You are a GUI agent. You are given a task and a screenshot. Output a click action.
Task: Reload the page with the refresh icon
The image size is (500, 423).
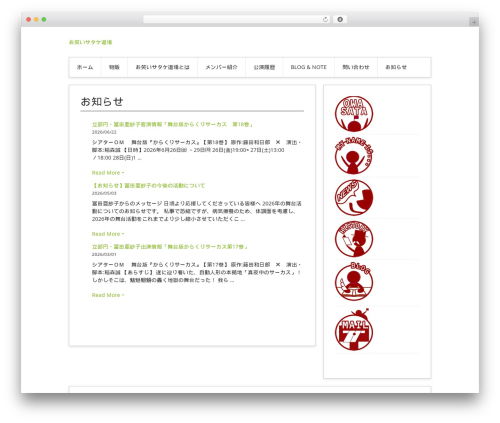pos(325,20)
